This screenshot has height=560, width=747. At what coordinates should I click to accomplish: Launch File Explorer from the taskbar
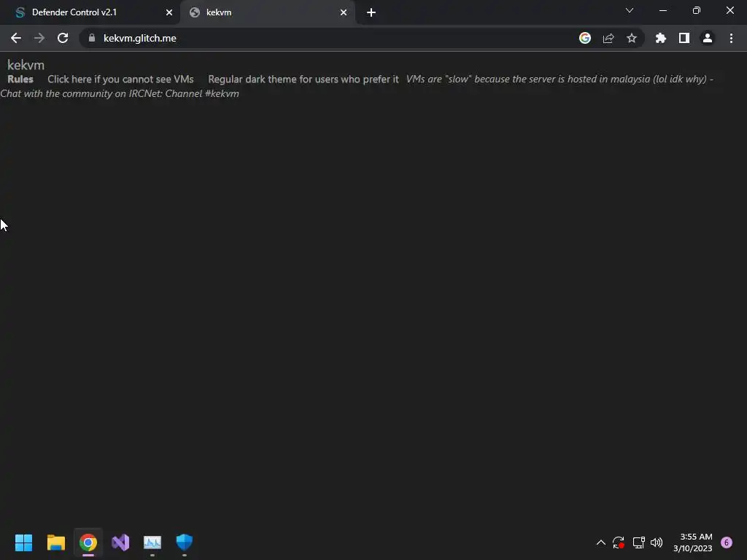click(x=55, y=542)
